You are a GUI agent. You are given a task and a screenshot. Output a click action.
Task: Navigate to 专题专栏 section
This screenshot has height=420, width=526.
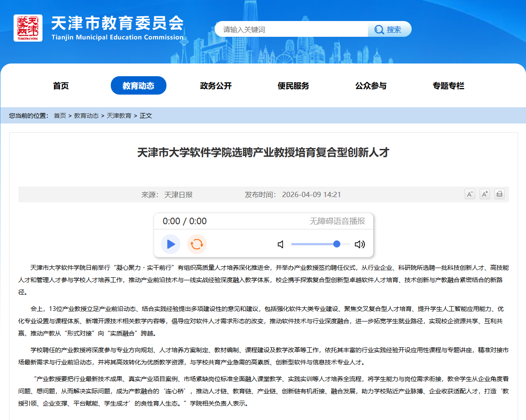pos(448,86)
